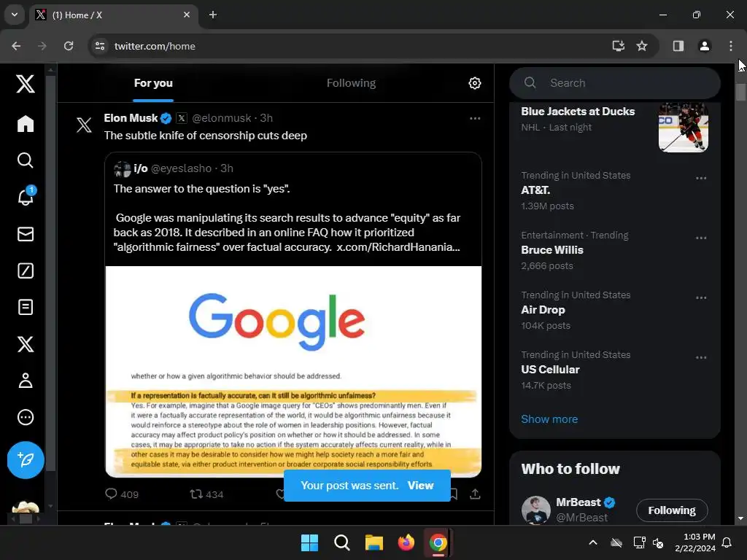Open Lists icon in sidebar

pos(26,307)
